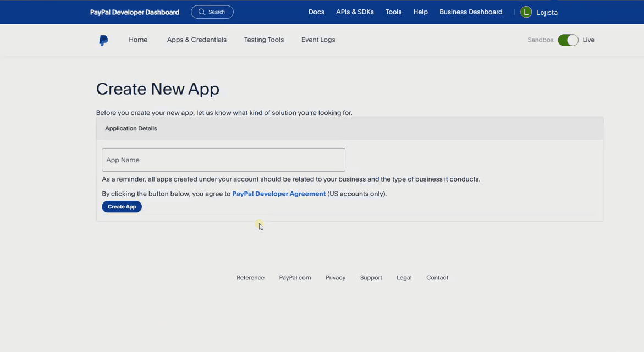Select the Live environment label
Screen dimensions: 644x352
click(588, 40)
